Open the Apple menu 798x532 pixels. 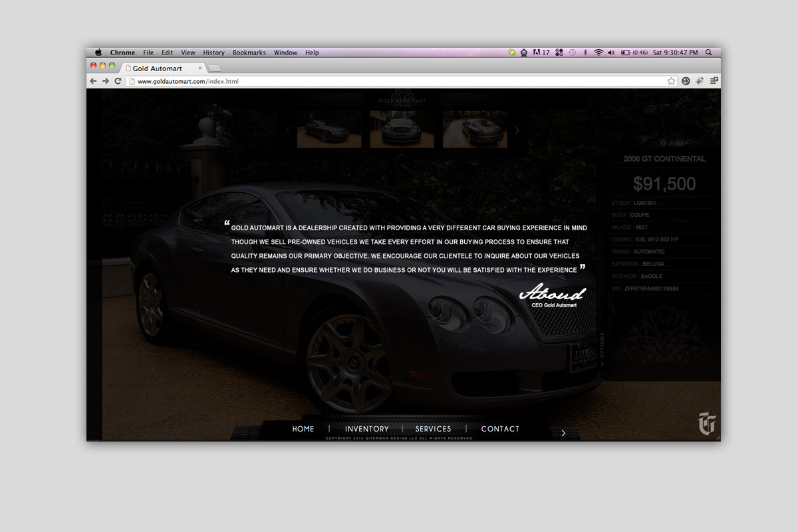tap(98, 53)
